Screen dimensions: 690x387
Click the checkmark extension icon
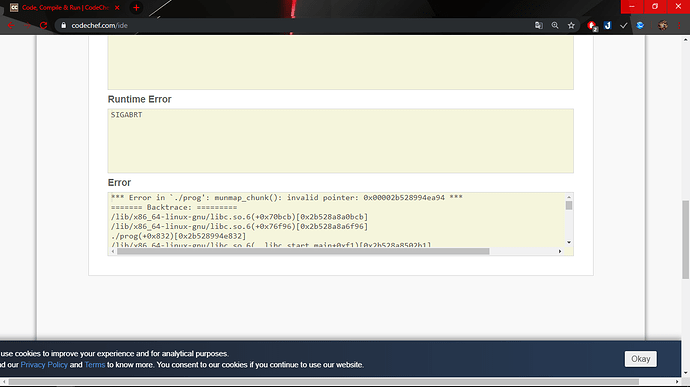[624, 26]
